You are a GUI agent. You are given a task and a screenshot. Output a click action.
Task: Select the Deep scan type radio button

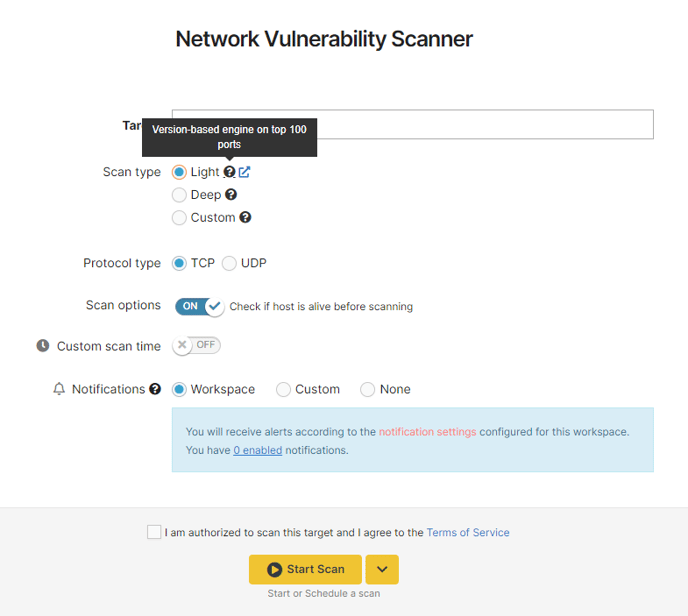click(179, 194)
